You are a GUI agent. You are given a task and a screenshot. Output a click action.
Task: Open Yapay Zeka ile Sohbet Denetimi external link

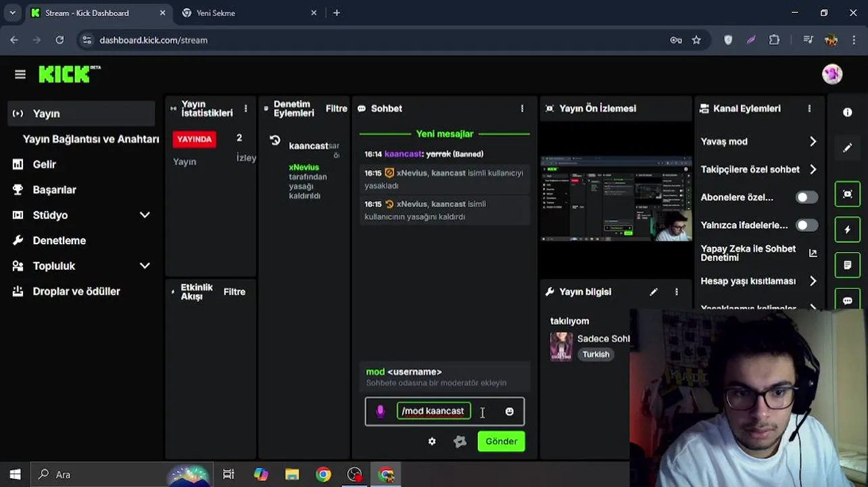(813, 253)
